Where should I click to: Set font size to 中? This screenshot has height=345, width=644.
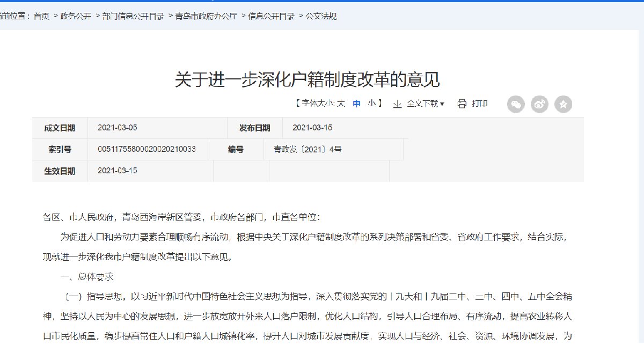356,104
